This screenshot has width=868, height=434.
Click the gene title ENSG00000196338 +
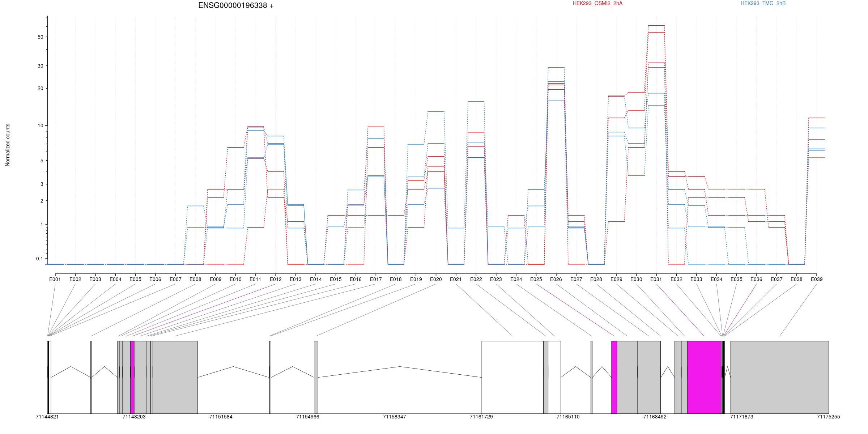(236, 6)
